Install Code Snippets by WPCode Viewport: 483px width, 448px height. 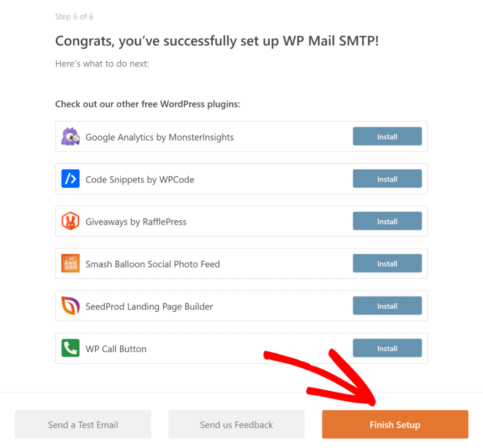[387, 179]
